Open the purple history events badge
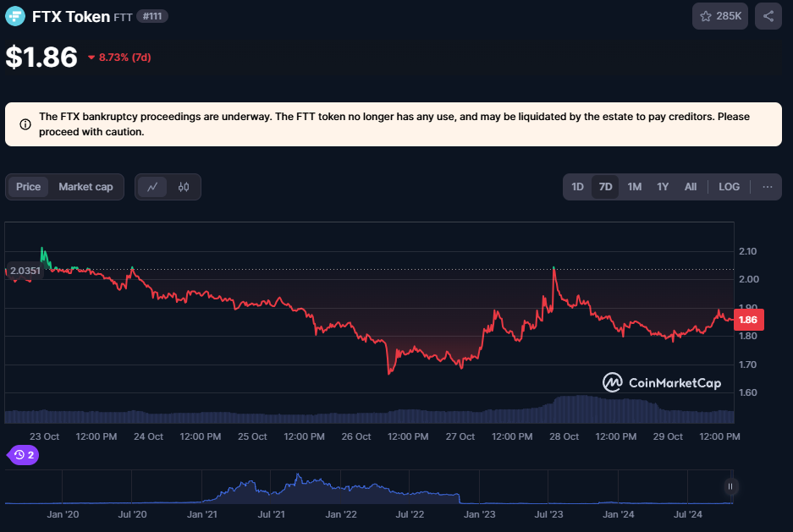793x532 pixels. click(24, 455)
